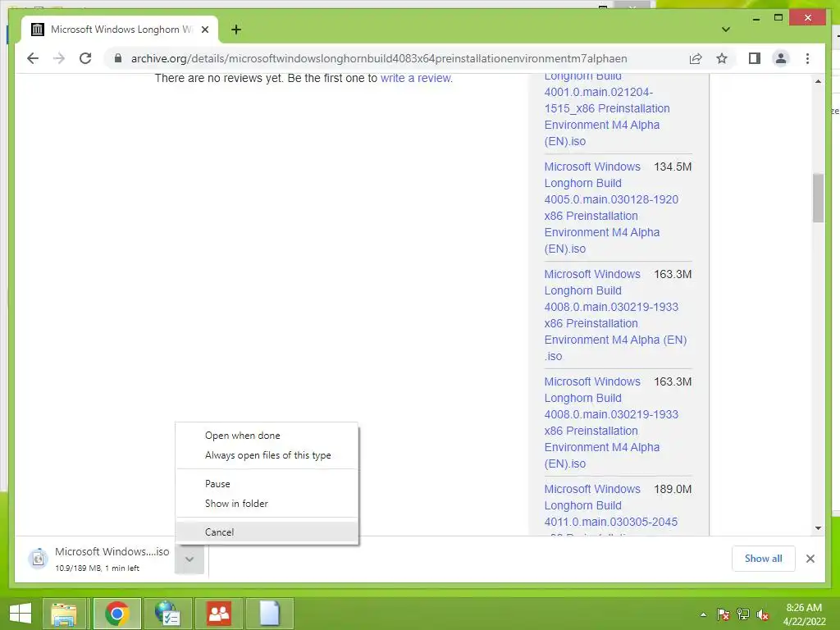840x630 pixels.
Task: Minimize the Chrome window
Action: (x=756, y=19)
